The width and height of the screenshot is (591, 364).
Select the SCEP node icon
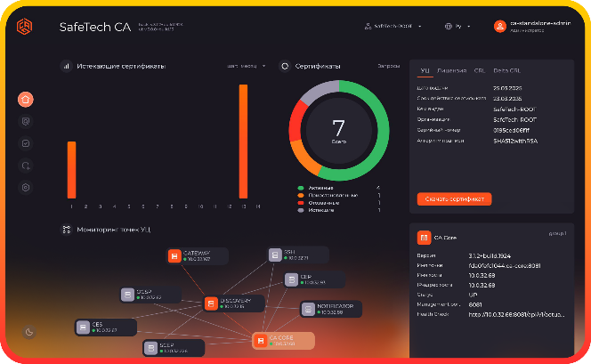click(150, 348)
